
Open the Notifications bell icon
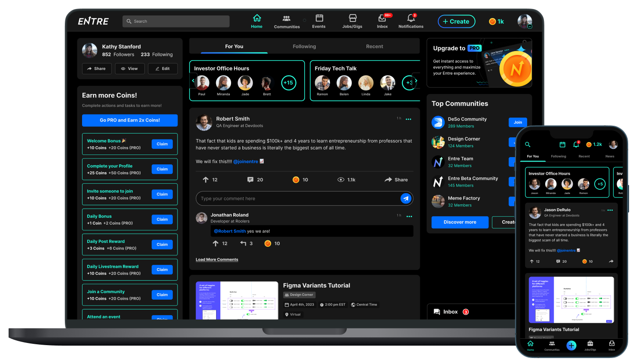coord(411,18)
